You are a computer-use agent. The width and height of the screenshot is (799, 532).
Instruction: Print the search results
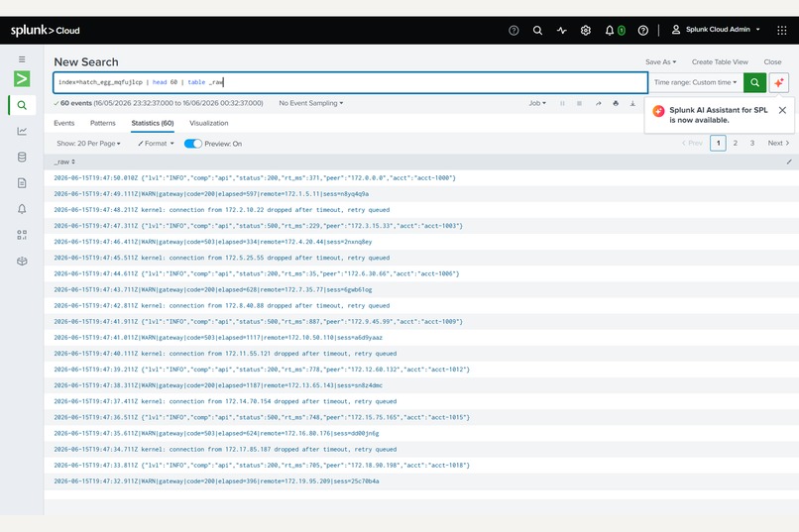[x=616, y=103]
